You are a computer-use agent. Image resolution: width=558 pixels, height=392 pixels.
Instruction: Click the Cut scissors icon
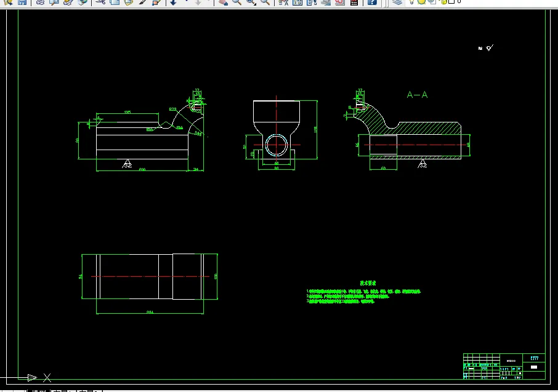(x=101, y=2)
